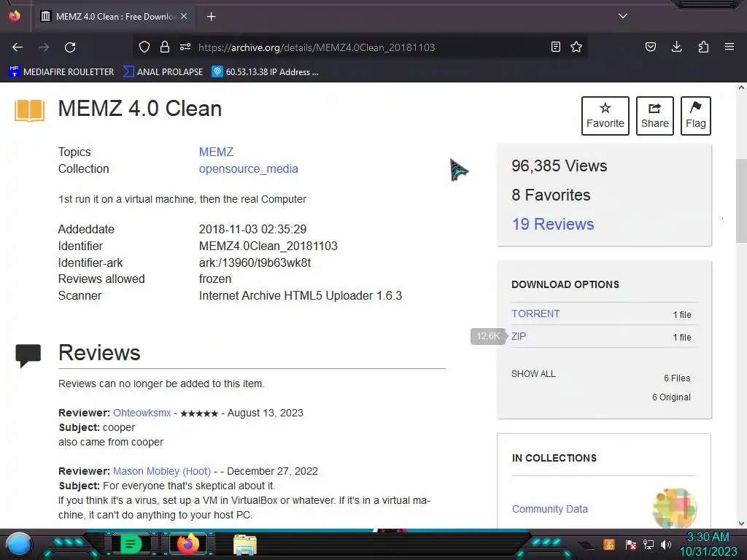Click the scrollbar up arrow

(741, 87)
